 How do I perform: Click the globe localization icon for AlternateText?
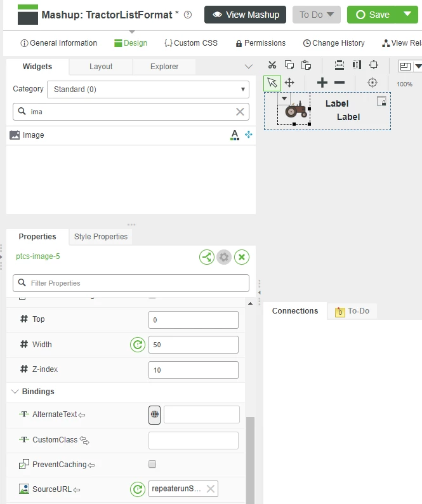(x=155, y=414)
